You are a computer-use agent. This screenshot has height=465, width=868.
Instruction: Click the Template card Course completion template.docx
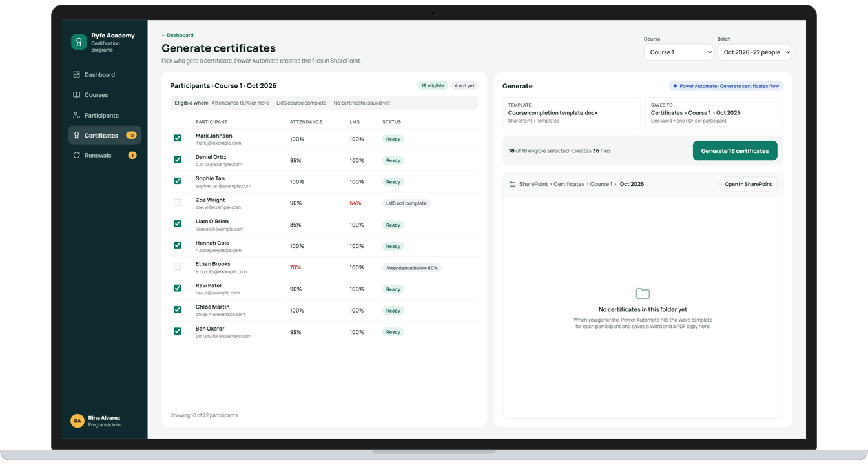click(572, 113)
